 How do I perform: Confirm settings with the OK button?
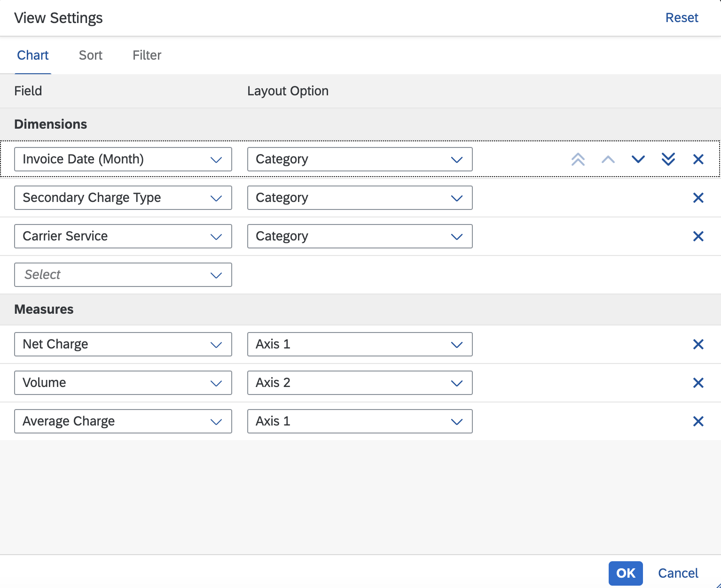625,573
